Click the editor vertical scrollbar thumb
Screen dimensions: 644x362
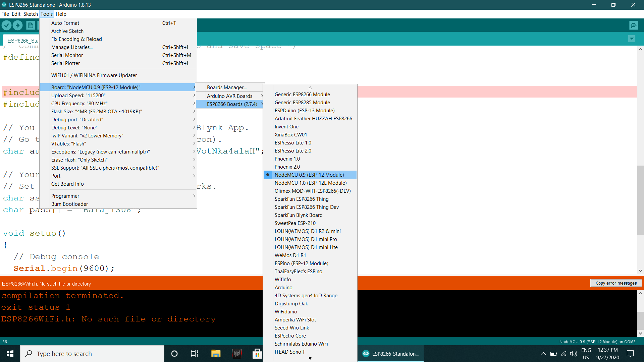pos(640,200)
